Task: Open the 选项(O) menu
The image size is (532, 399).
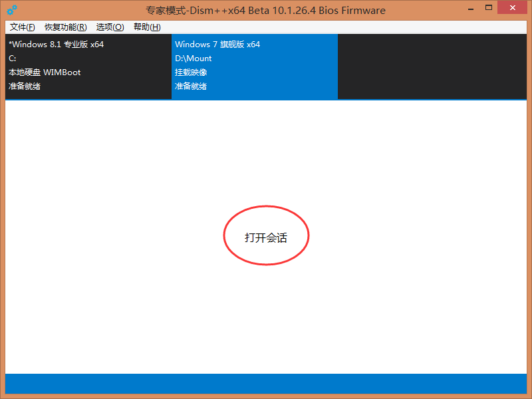Action: point(110,27)
